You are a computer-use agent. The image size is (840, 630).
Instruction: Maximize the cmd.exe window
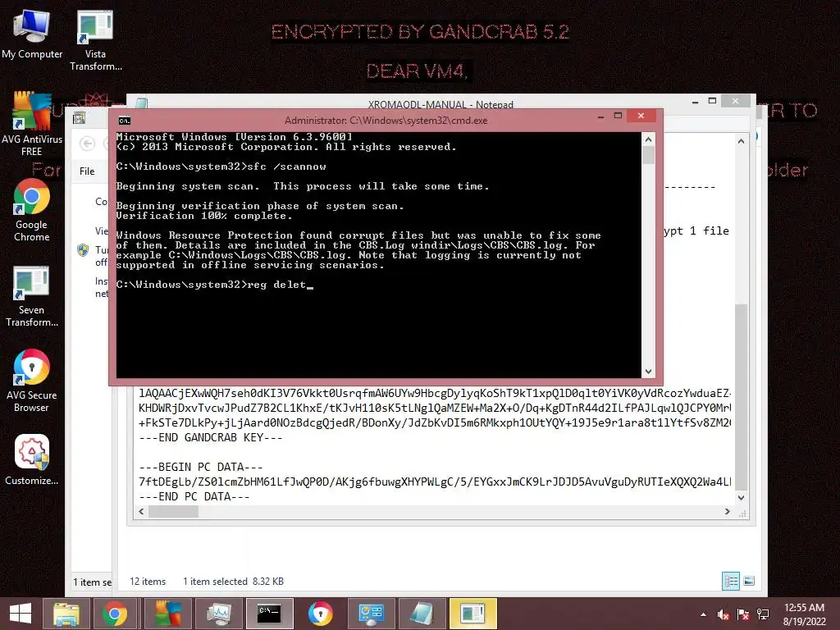pos(618,116)
